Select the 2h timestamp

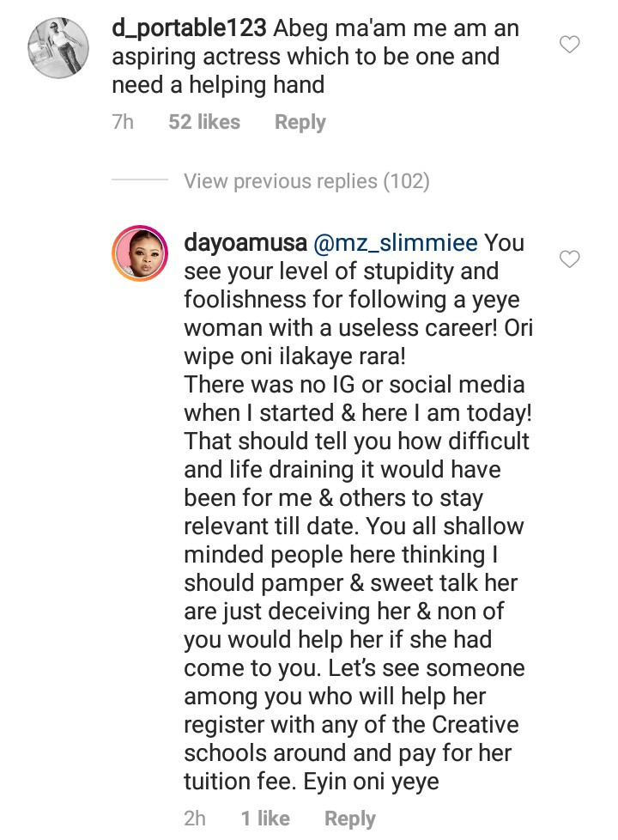[195, 819]
